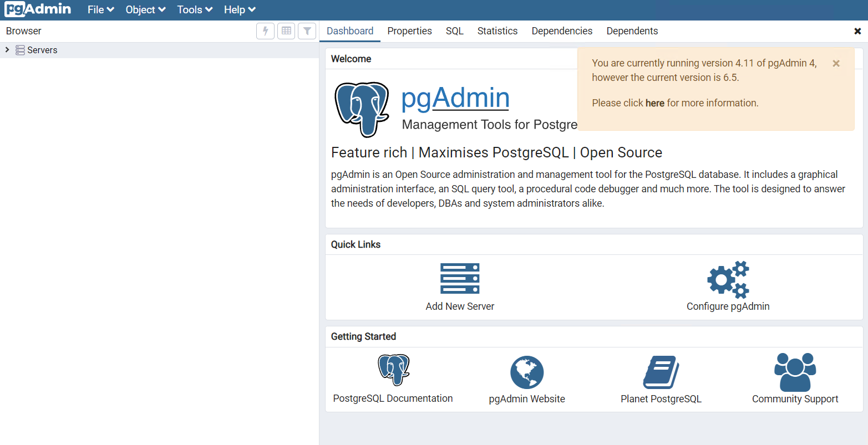Select the Servers icon in the browser tree
This screenshot has width=868, height=445.
coord(20,50)
